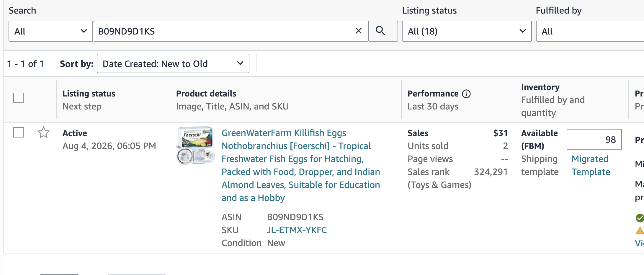Click the Units sold value 2
The image size is (644, 275).
(x=505, y=146)
